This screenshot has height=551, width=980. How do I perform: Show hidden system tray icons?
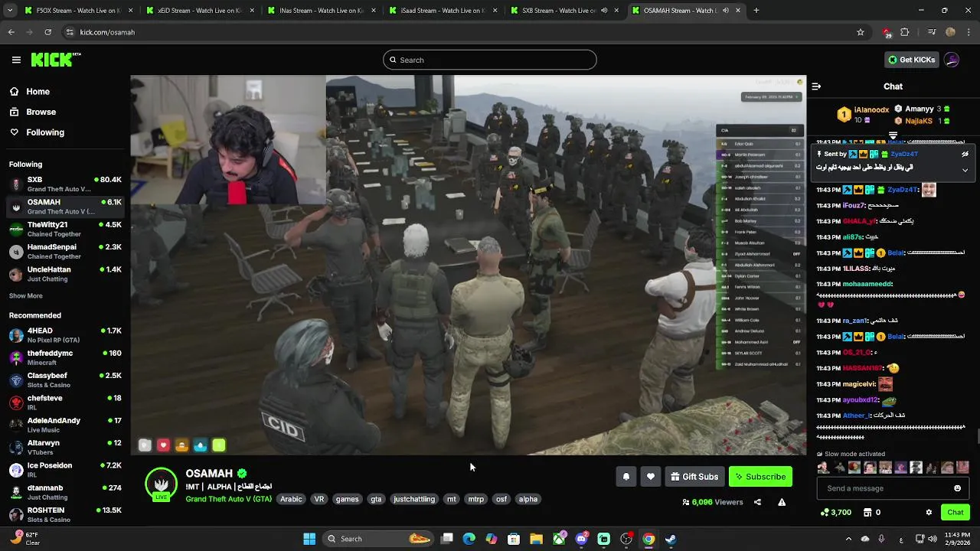point(848,539)
